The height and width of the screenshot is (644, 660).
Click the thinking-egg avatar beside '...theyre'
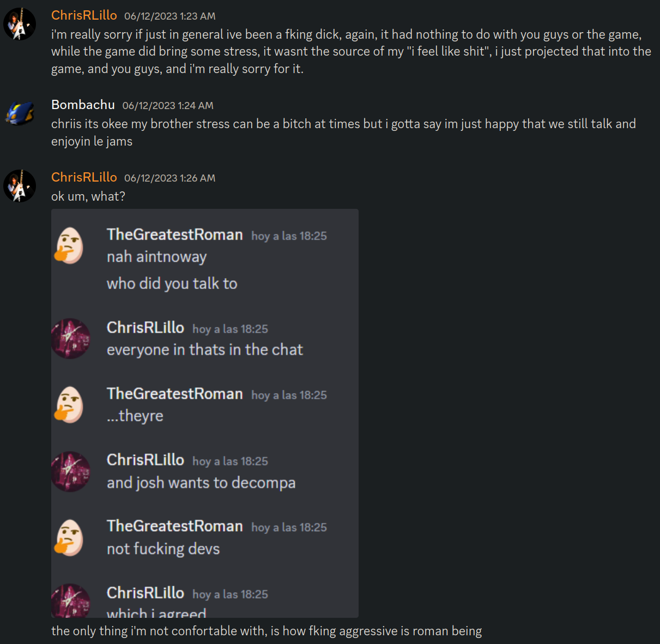point(70,405)
